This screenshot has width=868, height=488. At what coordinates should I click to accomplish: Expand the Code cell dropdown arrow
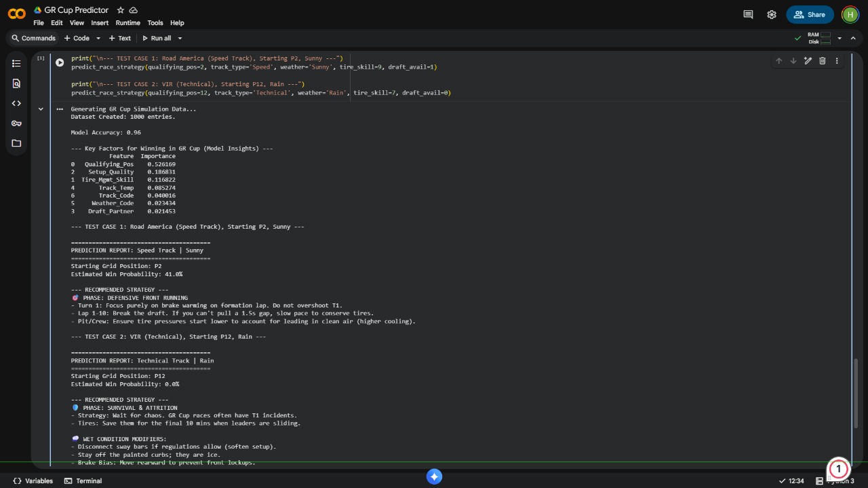tap(98, 38)
